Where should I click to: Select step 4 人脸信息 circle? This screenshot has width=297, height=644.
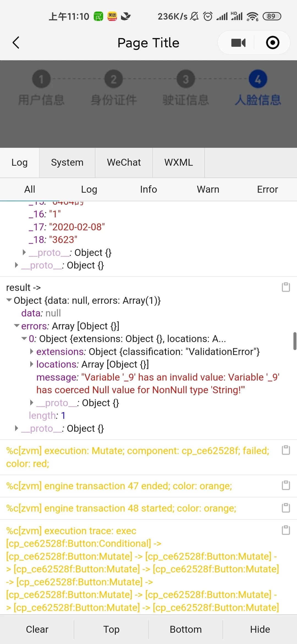(x=258, y=79)
